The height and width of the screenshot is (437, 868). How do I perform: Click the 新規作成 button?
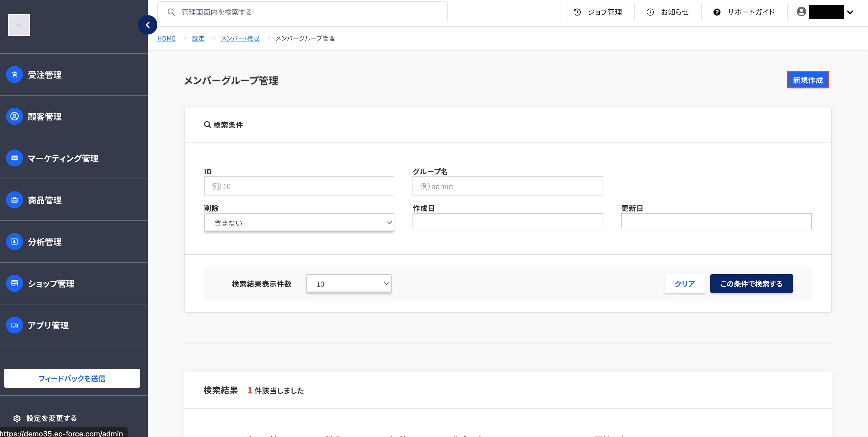tap(808, 80)
